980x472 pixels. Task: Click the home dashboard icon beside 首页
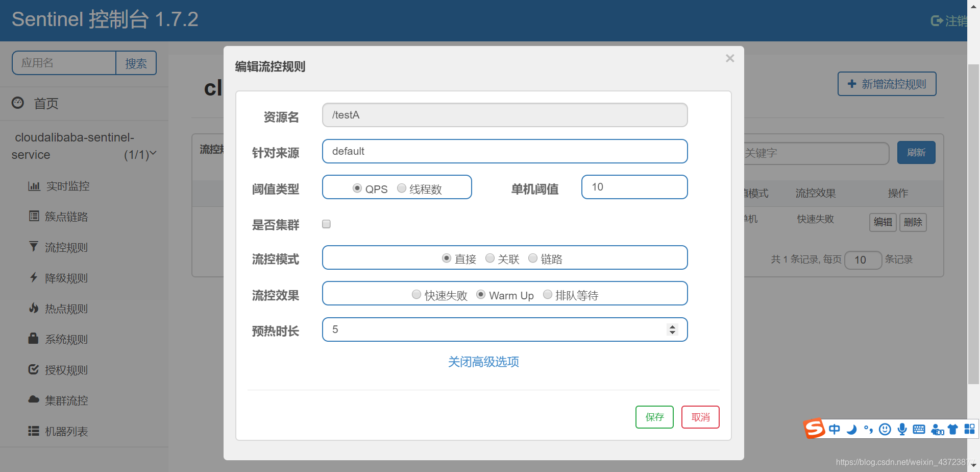pos(18,103)
